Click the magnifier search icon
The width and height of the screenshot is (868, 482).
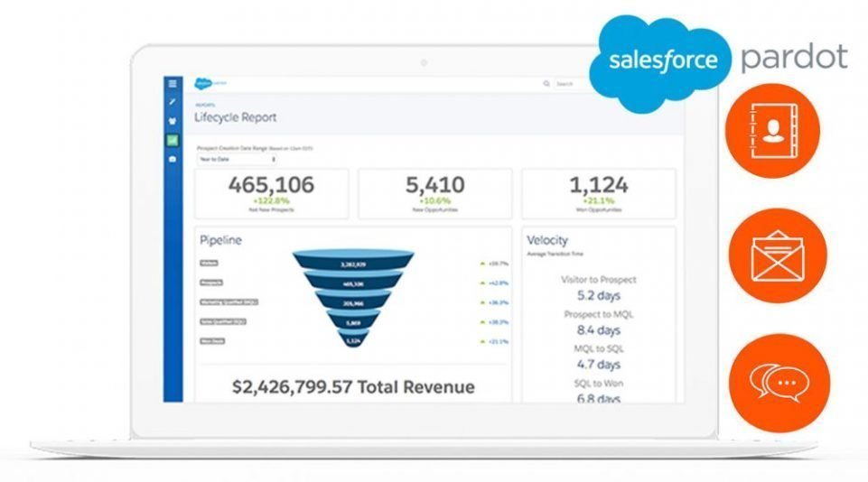[546, 84]
